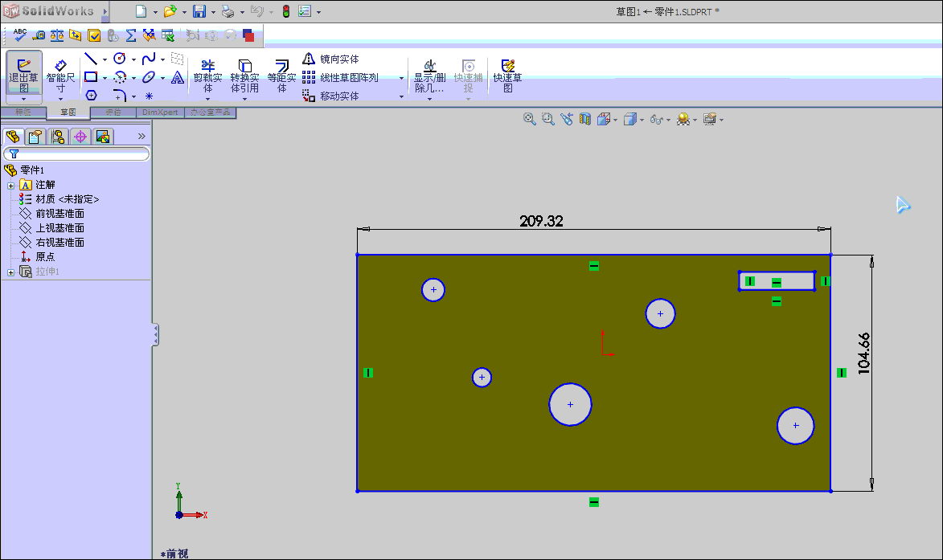This screenshot has width=943, height=560.
Task: Click the Open file folder icon
Action: click(170, 10)
